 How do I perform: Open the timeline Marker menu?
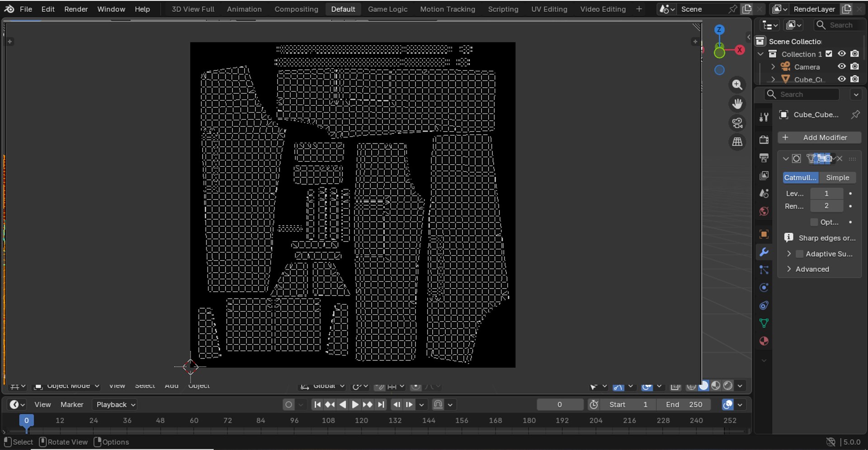click(x=72, y=405)
